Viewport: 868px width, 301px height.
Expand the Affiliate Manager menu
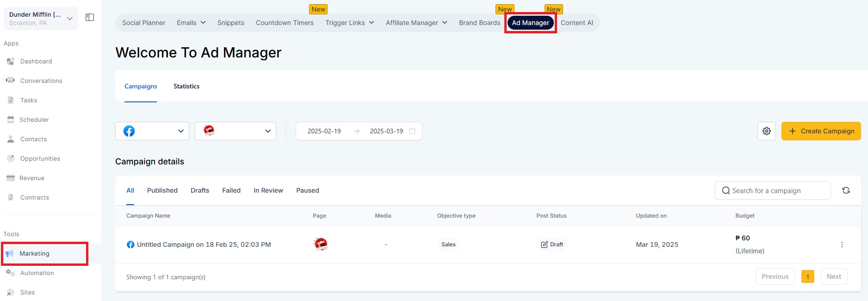416,23
